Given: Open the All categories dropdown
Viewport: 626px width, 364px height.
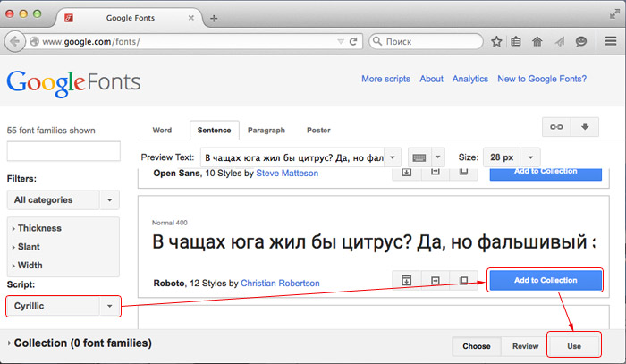Looking at the screenshot, I should [x=63, y=200].
